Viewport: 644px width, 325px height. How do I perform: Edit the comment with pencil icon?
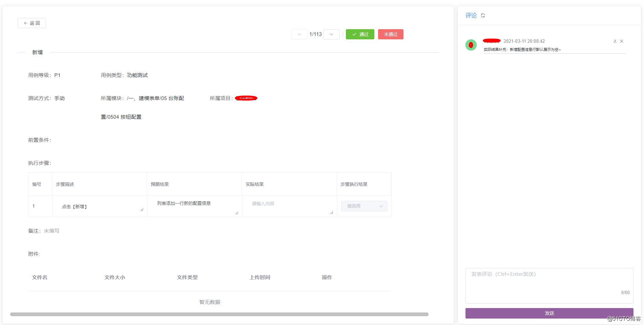[615, 41]
